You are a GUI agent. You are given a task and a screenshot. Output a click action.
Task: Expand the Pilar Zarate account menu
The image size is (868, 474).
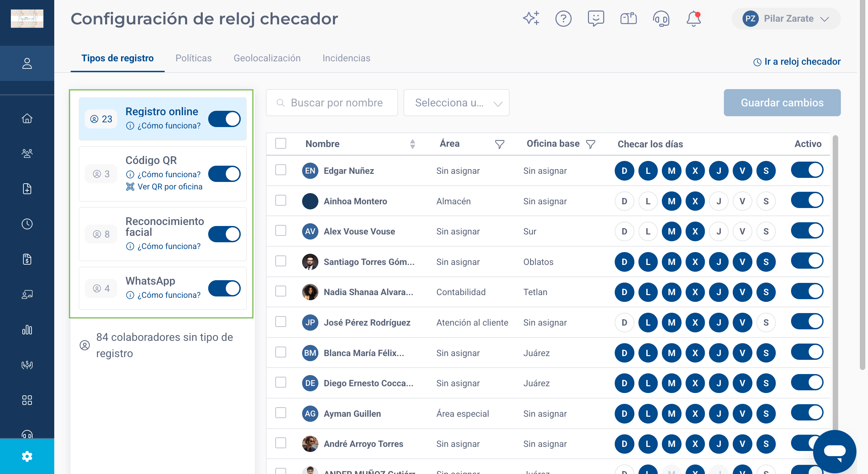click(786, 19)
